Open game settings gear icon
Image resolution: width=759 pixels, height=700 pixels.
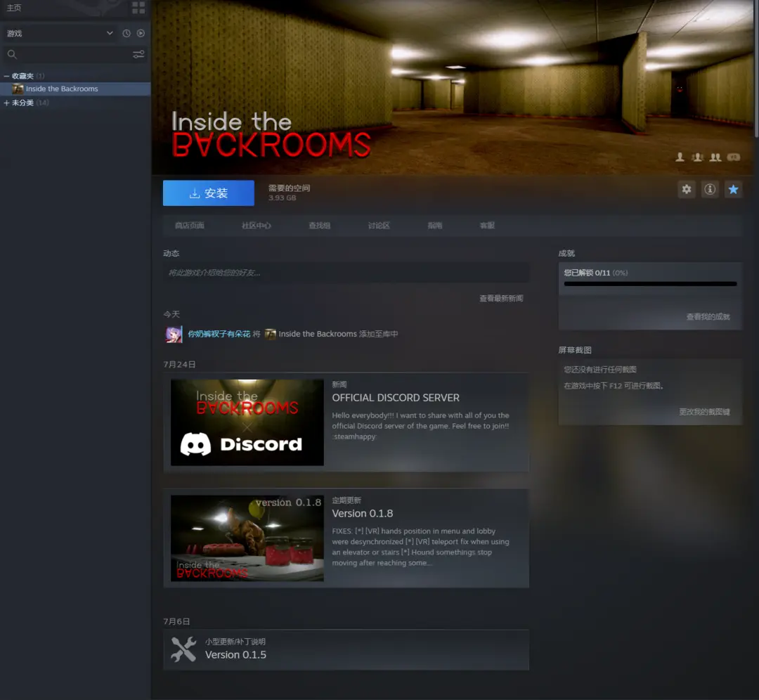click(687, 189)
